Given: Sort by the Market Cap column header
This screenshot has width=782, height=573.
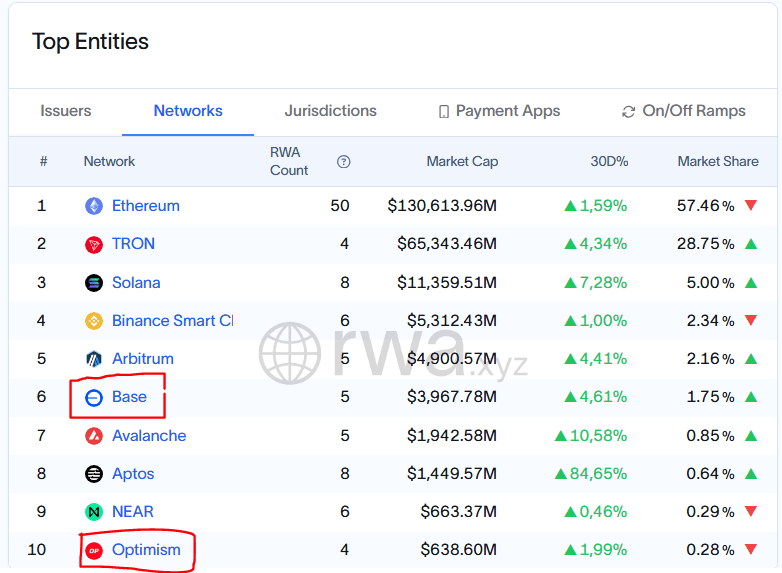Looking at the screenshot, I should pyautogui.click(x=462, y=162).
